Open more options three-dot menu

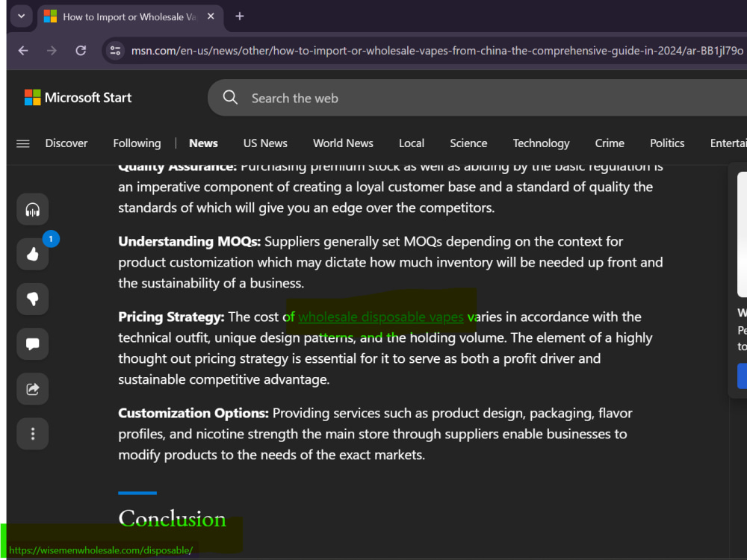click(32, 434)
